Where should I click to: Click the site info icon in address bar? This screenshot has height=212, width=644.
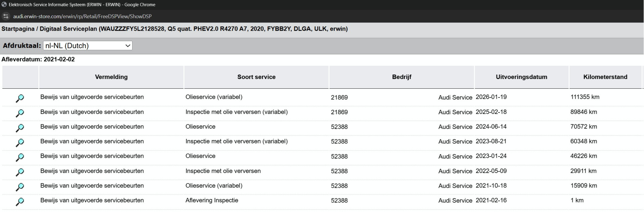[6, 16]
